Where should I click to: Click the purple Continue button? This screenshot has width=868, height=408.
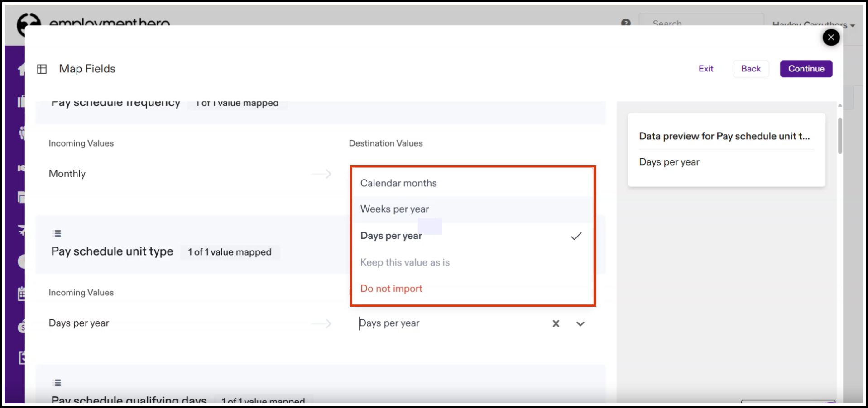click(x=806, y=69)
